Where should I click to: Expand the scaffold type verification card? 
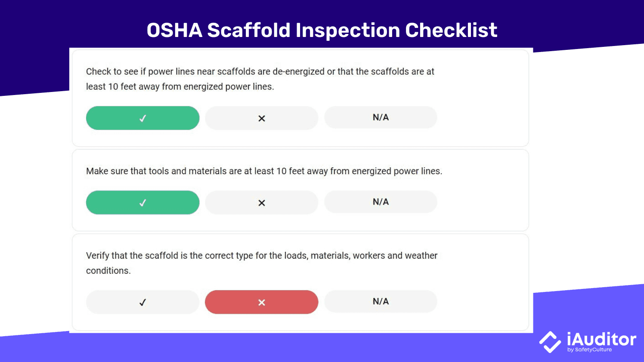(300, 282)
